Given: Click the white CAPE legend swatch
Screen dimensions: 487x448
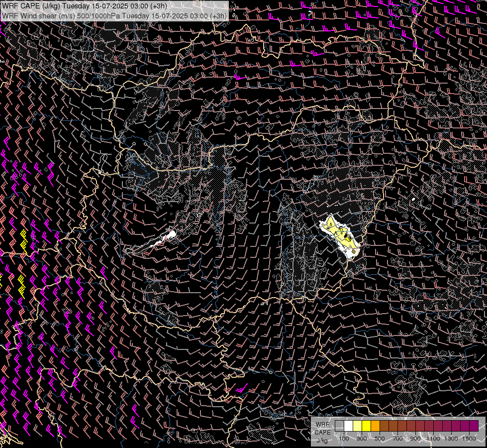Looking at the screenshot, I should click(x=349, y=426).
